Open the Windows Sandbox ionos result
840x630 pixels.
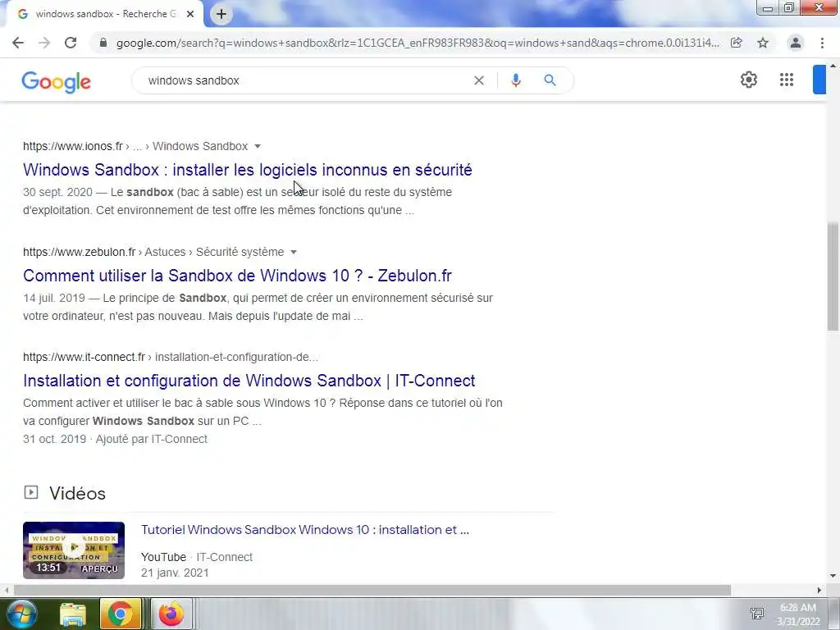tap(248, 170)
